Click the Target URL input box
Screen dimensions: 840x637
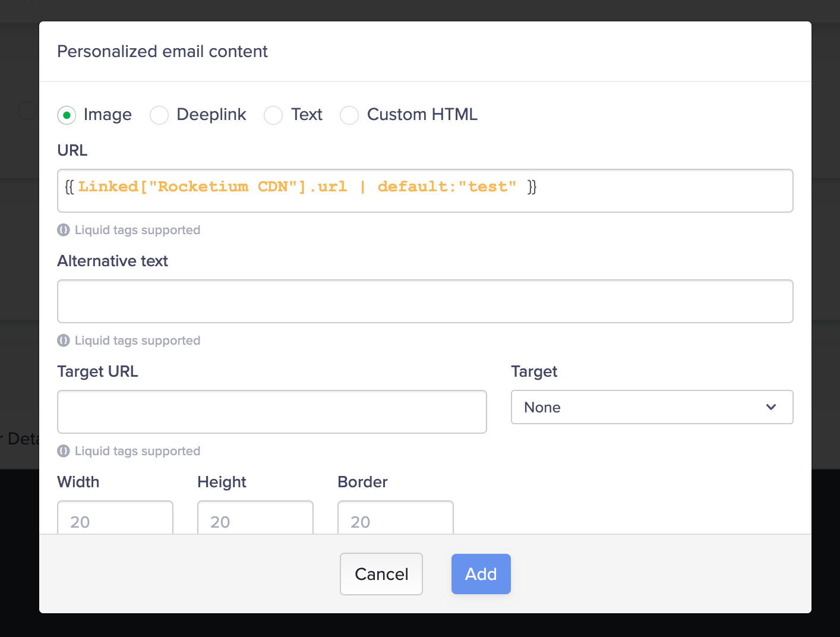tap(272, 412)
